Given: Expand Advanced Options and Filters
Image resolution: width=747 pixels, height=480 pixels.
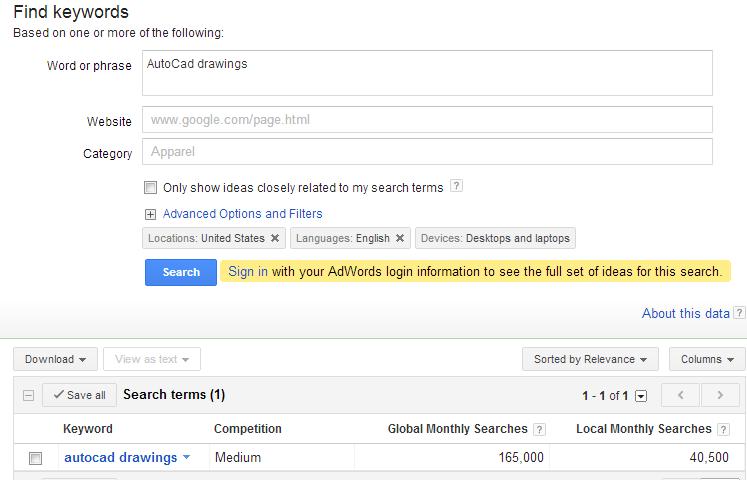Looking at the screenshot, I should 150,214.
